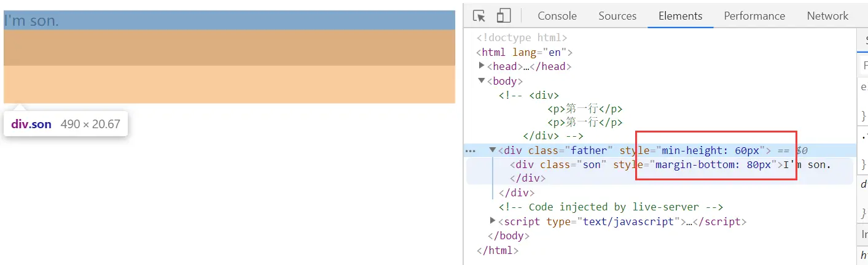868x265 pixels.
Task: Expand the head element node
Action: click(482, 66)
